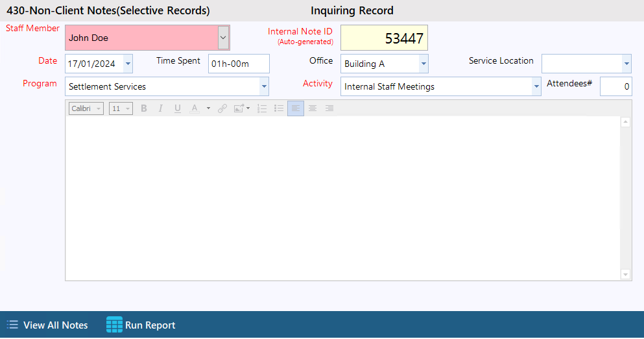Toggle italic formatting in the note editor

point(160,108)
